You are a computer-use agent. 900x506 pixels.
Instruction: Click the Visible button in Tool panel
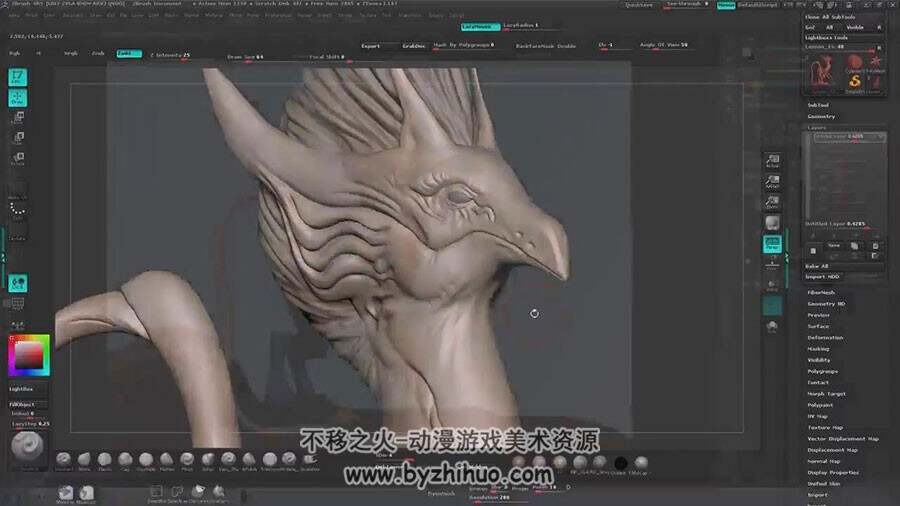point(855,27)
